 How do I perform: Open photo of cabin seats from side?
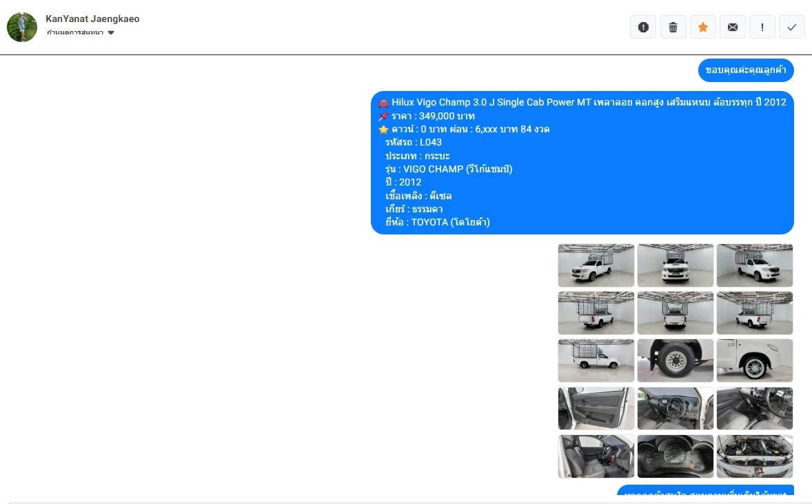[596, 456]
